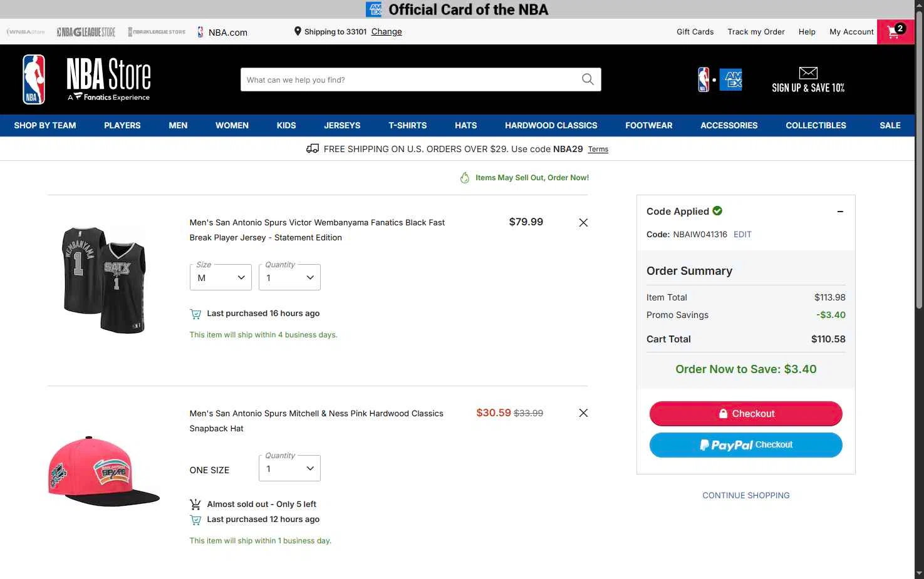Remove the Spurs snapback hat with X icon
This screenshot has height=579, width=924.
pyautogui.click(x=583, y=413)
